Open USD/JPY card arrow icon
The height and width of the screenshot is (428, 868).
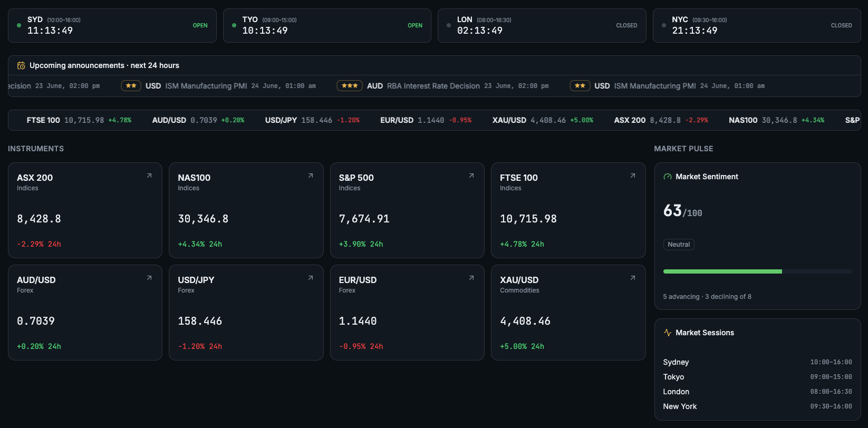(x=311, y=278)
